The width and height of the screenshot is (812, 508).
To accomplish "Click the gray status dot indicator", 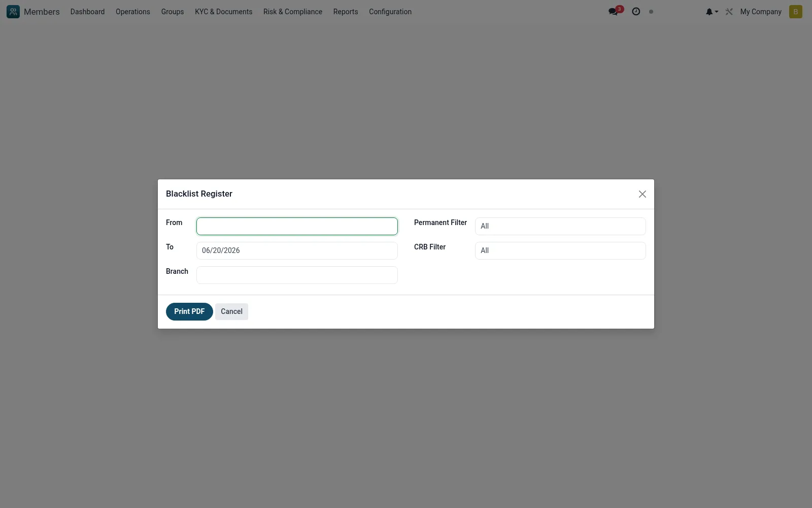I will point(651,12).
